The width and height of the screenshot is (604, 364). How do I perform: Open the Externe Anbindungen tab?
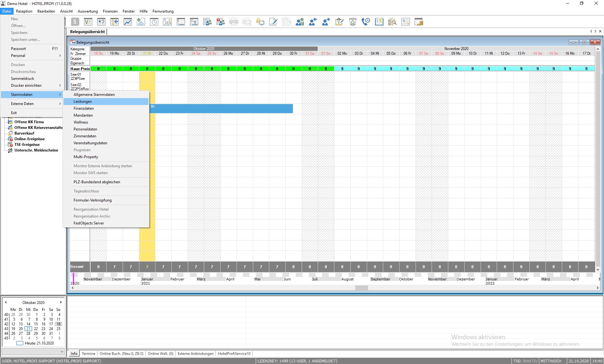point(195,354)
